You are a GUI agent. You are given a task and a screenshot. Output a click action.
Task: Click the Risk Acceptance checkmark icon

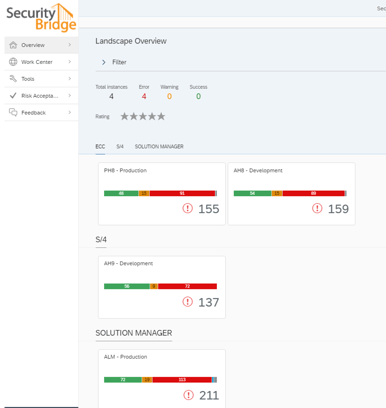(x=13, y=96)
